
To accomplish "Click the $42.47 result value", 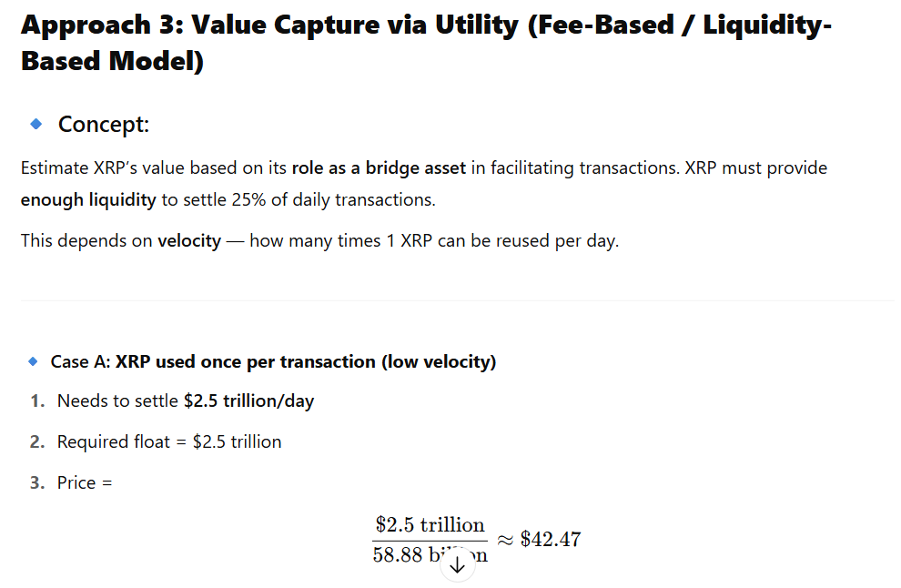I will pyautogui.click(x=550, y=539).
